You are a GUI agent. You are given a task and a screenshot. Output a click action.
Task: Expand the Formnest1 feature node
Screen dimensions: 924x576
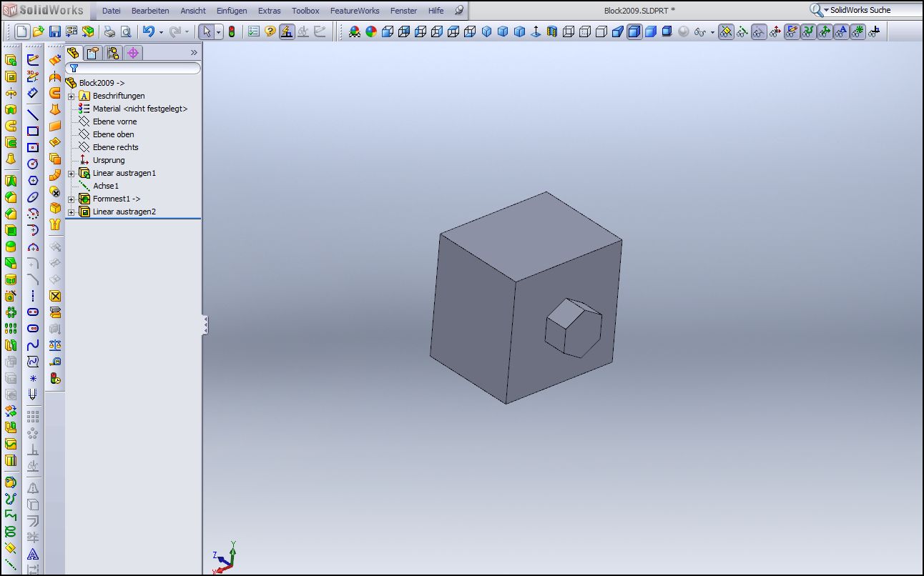pos(72,199)
